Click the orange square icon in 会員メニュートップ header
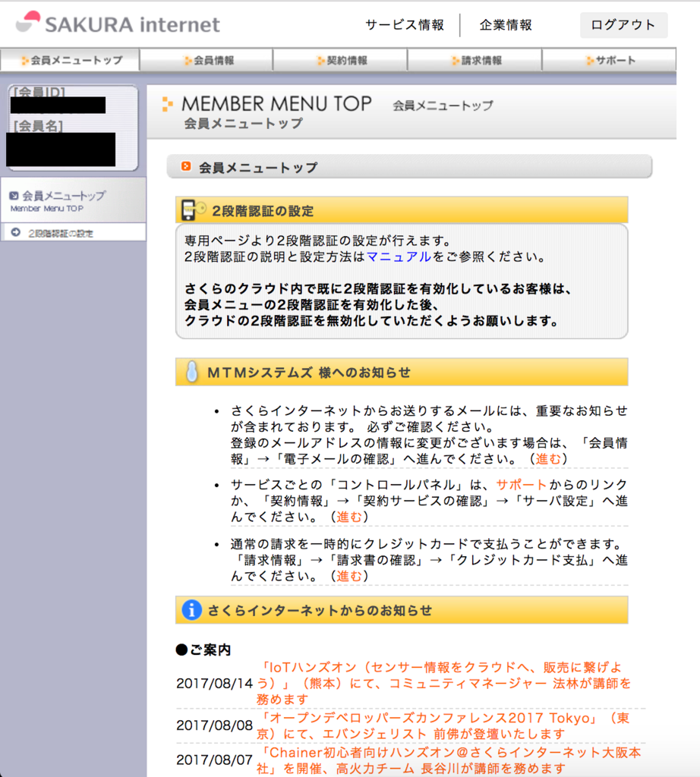Image resolution: width=700 pixels, height=777 pixels. pos(186,166)
